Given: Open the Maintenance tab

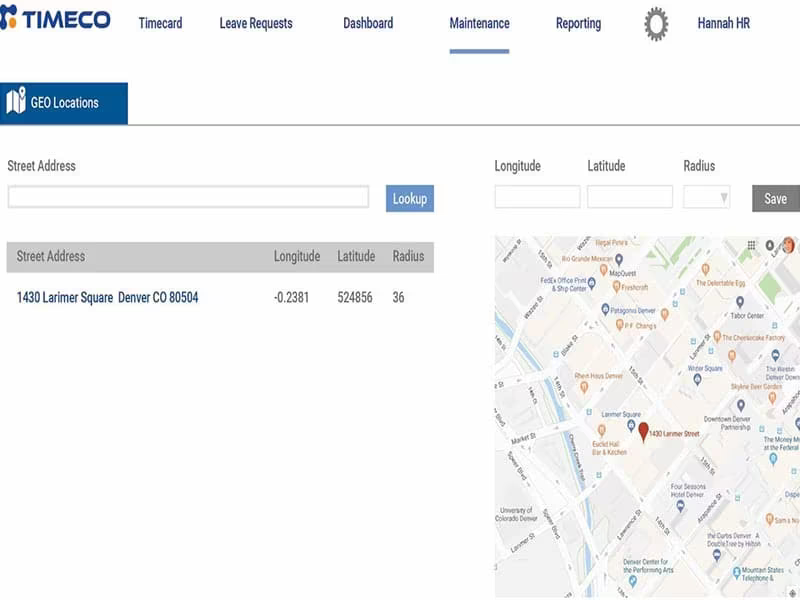Looking at the screenshot, I should pyautogui.click(x=479, y=23).
